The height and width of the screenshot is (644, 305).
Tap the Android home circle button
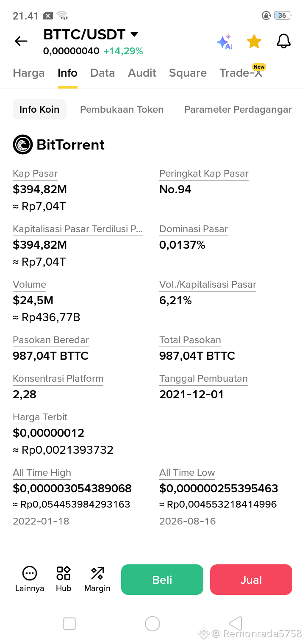pyautogui.click(x=152, y=624)
